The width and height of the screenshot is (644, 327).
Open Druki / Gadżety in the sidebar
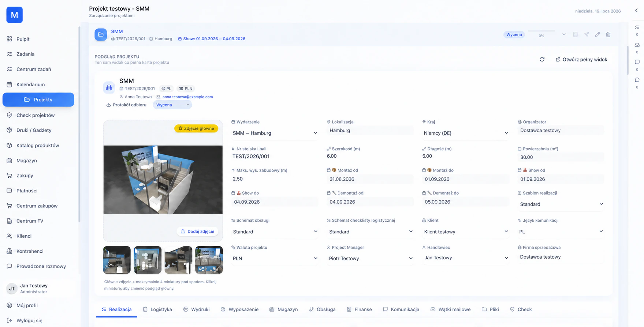pos(39,130)
